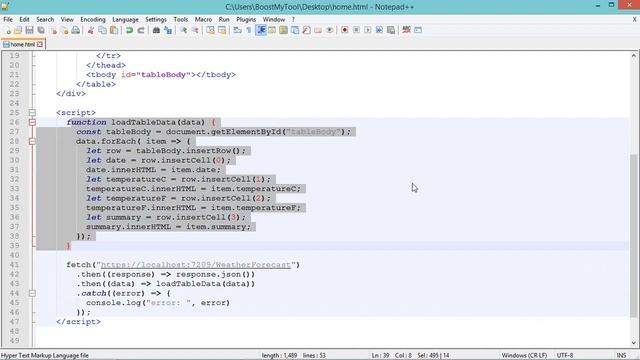640x360 pixels.
Task: Click line number 41 in the margin
Action: coord(14,265)
